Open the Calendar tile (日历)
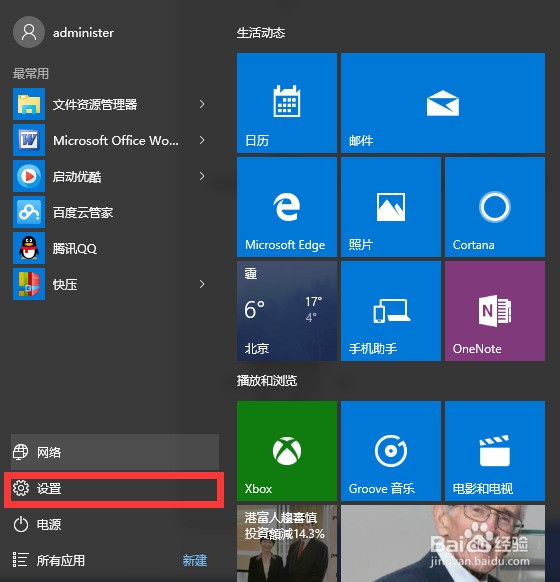The image size is (560, 582). 287,103
